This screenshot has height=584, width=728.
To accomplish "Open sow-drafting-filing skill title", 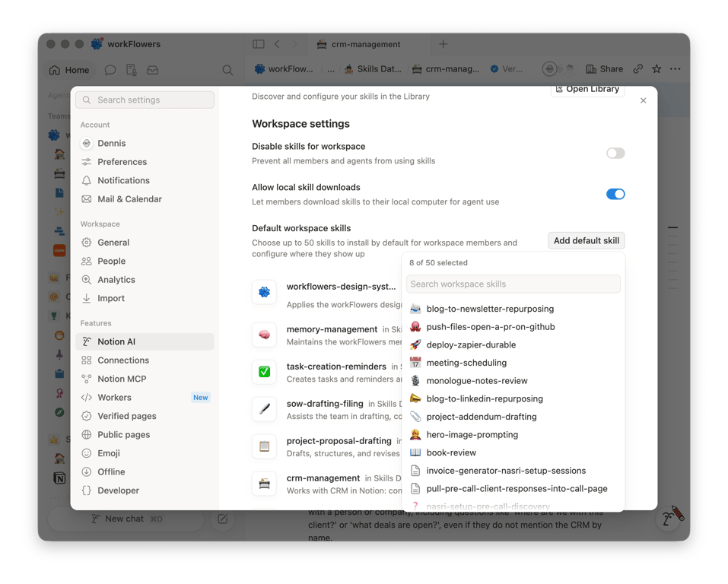I will tap(325, 404).
